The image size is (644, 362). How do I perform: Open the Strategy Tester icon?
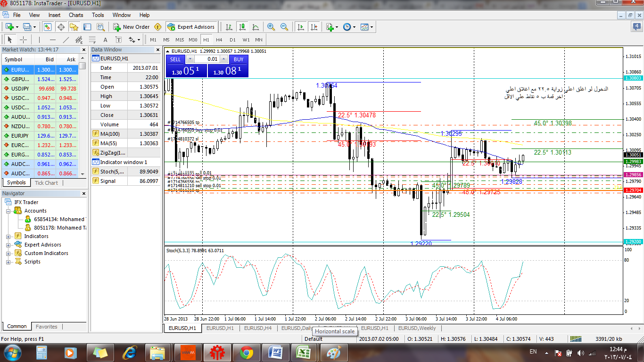(100, 27)
